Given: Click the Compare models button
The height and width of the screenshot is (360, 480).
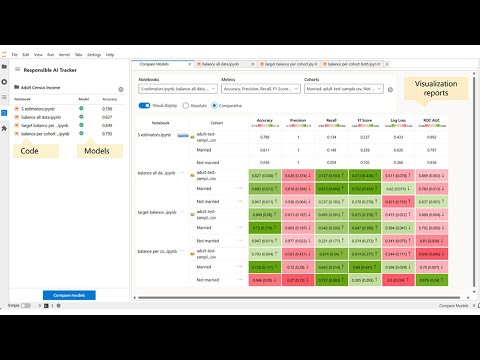Looking at the screenshot, I should point(69,295).
